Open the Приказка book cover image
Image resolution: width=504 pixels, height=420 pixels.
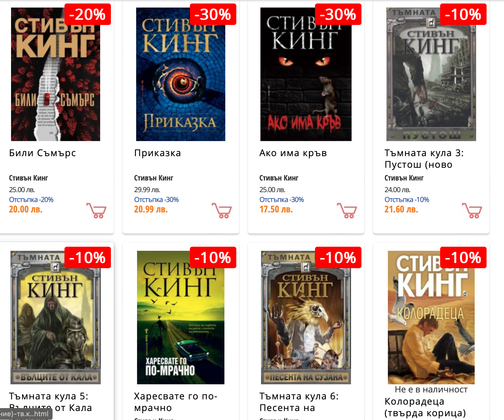(x=181, y=74)
